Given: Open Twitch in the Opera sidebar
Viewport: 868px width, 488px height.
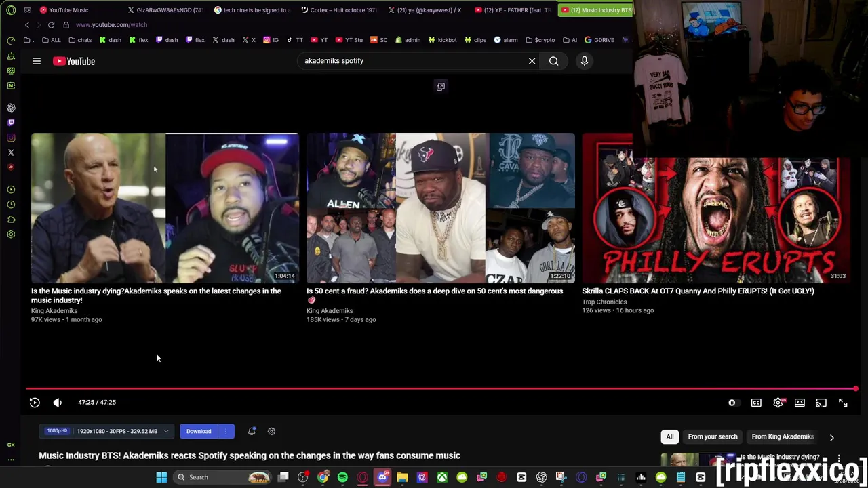Looking at the screenshot, I should point(11,123).
